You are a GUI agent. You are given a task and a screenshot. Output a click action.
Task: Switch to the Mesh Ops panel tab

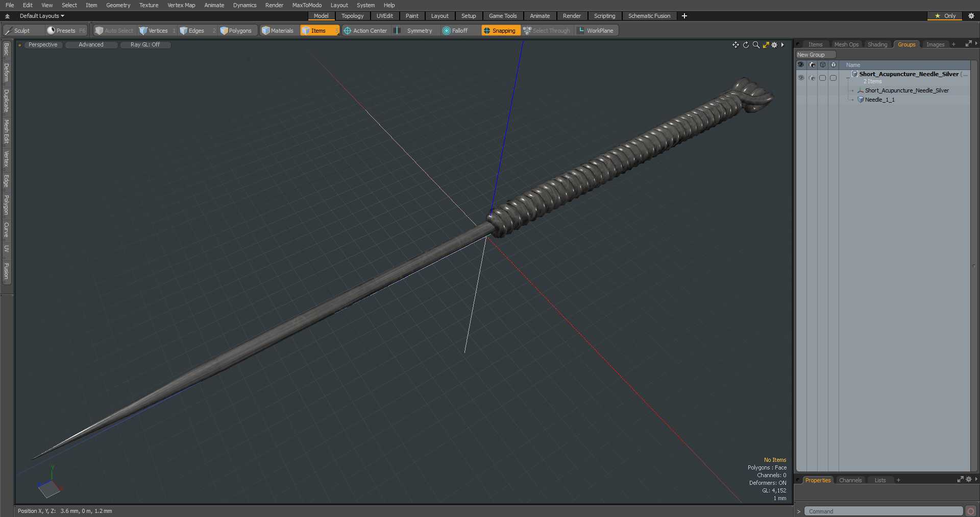[x=846, y=44]
